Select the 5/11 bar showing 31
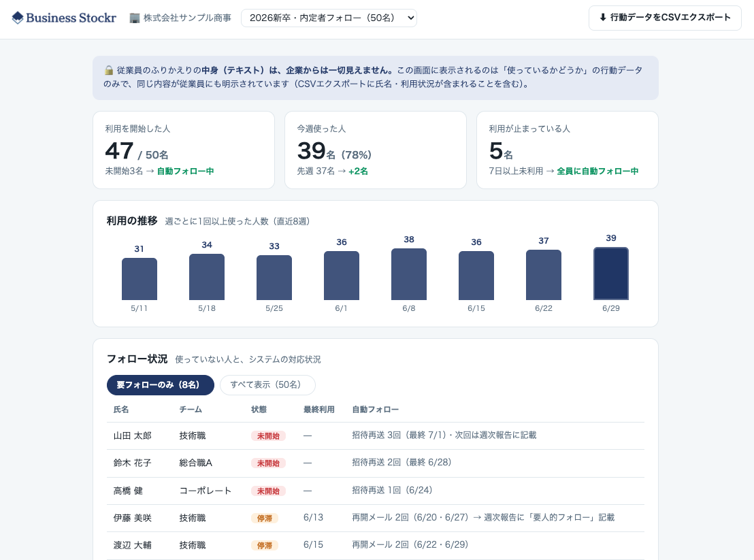 [x=140, y=279]
